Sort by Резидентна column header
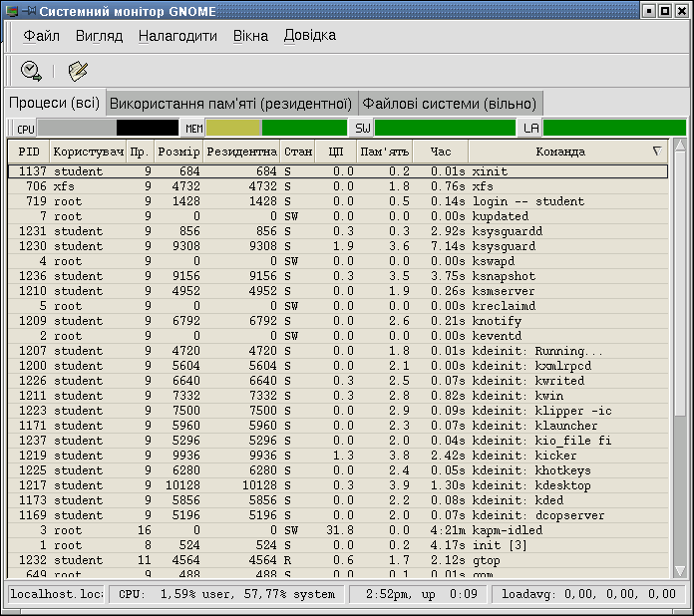 (241, 152)
